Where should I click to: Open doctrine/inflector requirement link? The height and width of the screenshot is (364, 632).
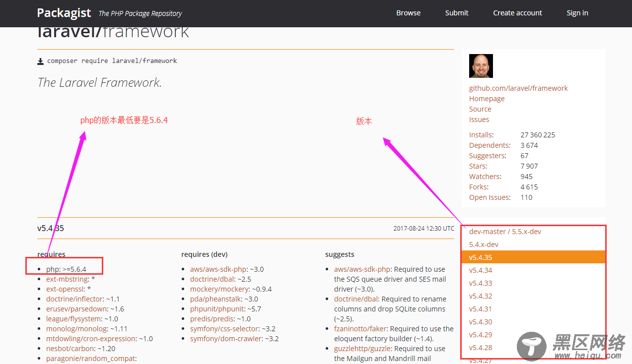[x=73, y=299]
